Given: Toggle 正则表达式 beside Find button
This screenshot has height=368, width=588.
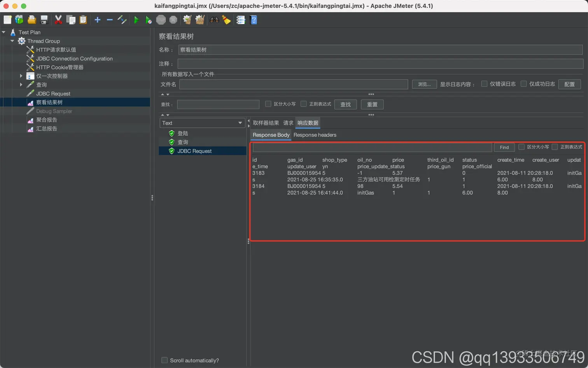Looking at the screenshot, I should [x=555, y=147].
